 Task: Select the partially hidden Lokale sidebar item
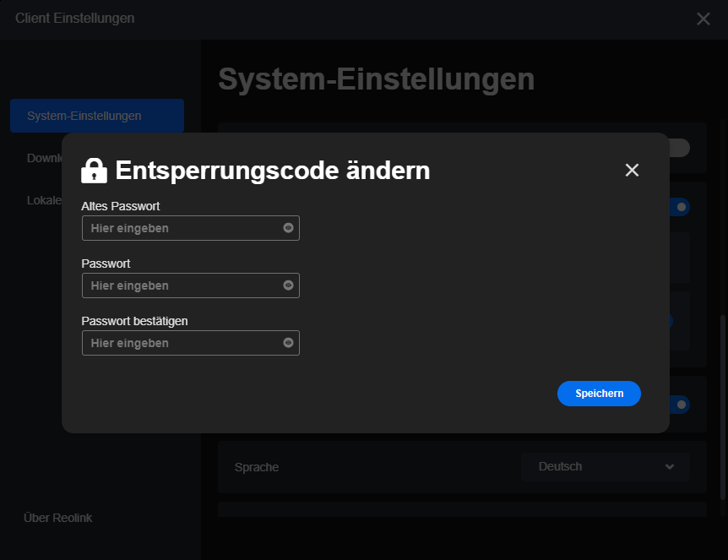click(x=44, y=200)
